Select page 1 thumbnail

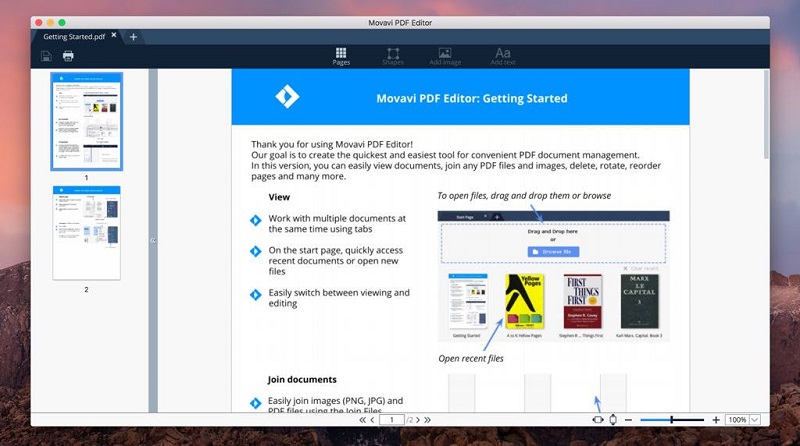pyautogui.click(x=86, y=120)
